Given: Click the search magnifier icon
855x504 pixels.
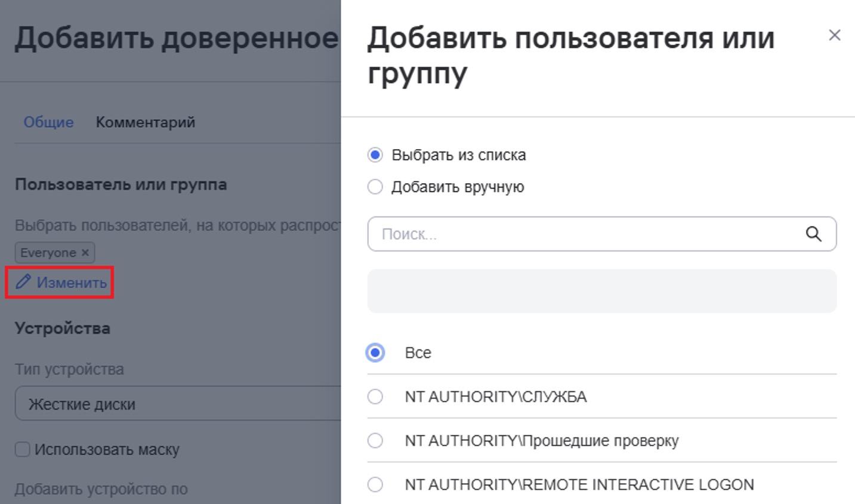Looking at the screenshot, I should (814, 234).
